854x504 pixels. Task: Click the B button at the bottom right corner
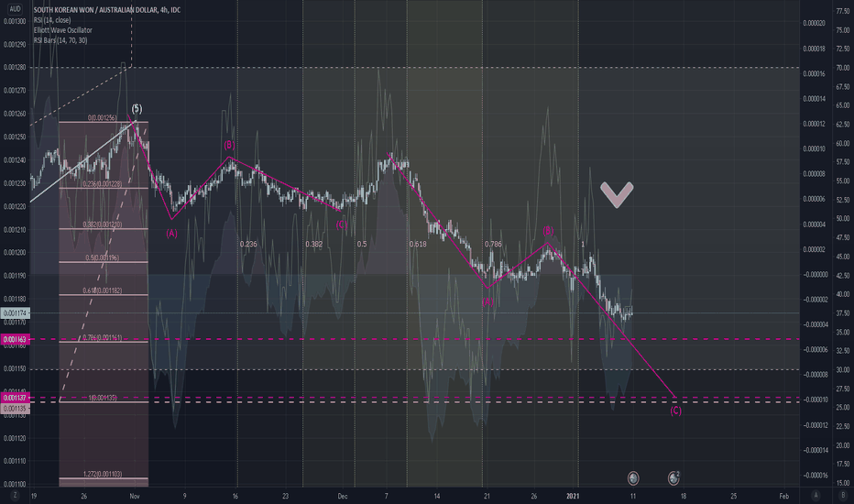(x=843, y=495)
